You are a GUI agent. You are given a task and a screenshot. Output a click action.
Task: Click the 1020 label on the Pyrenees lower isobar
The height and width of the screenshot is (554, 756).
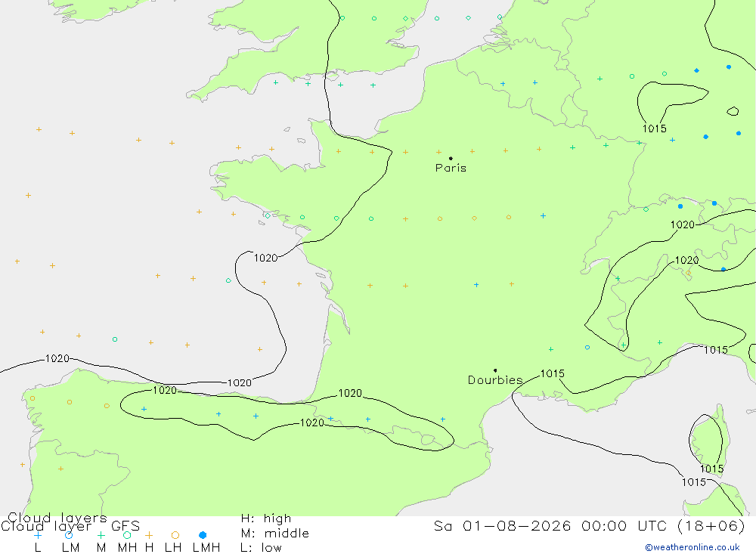[312, 422]
